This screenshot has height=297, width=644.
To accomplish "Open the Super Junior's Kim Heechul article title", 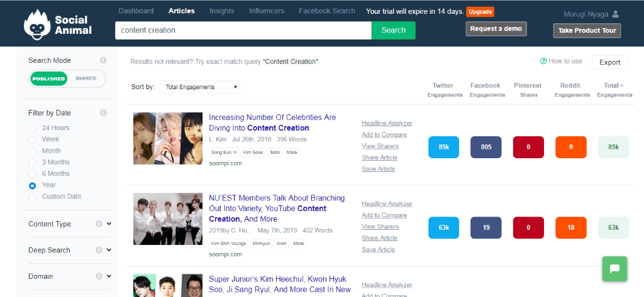I will click(x=280, y=284).
